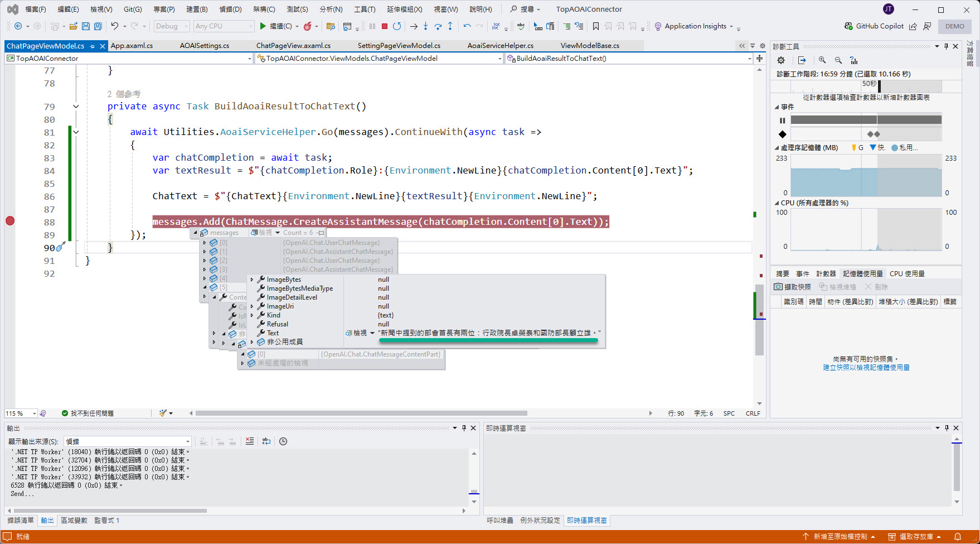The image size is (980, 544).
Task: Open diagnostic tools settings gear
Action: click(781, 60)
